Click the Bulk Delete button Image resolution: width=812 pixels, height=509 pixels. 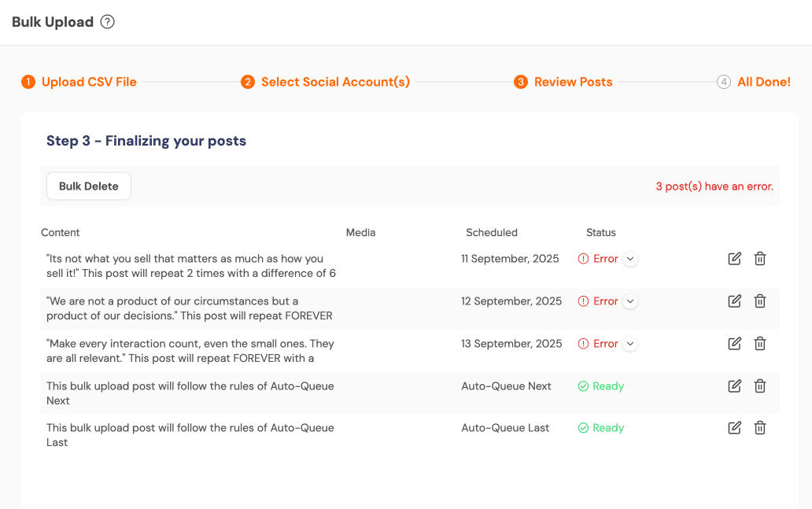tap(88, 186)
